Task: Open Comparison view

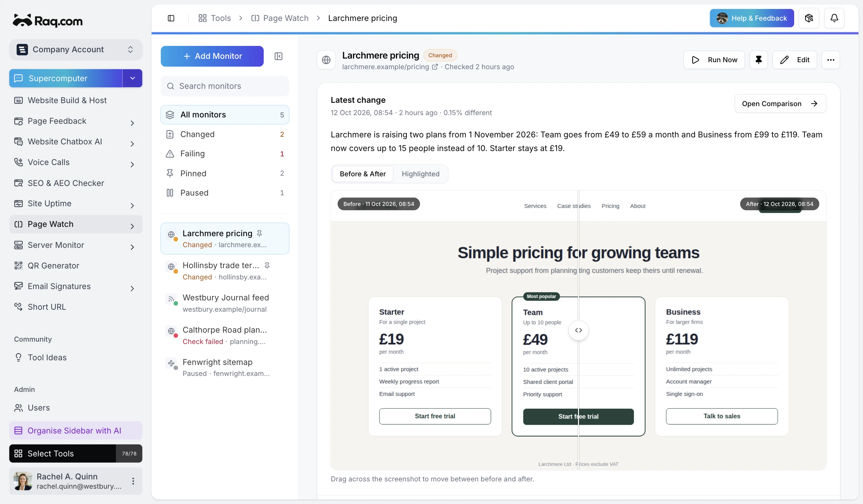Action: tap(780, 103)
